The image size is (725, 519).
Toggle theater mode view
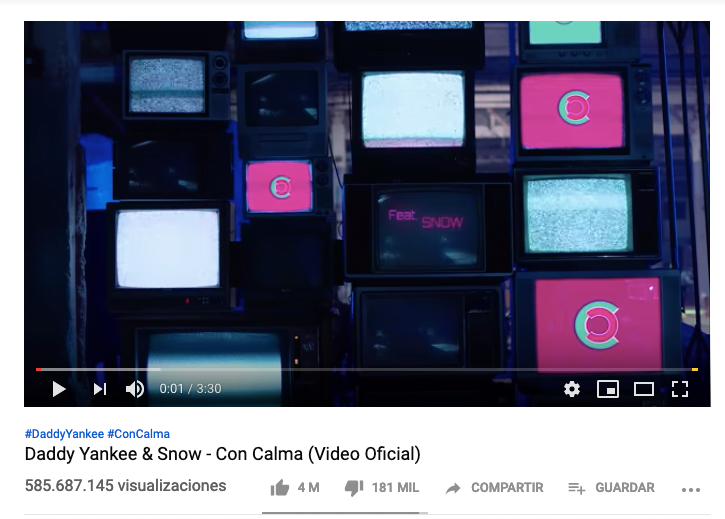coord(644,389)
